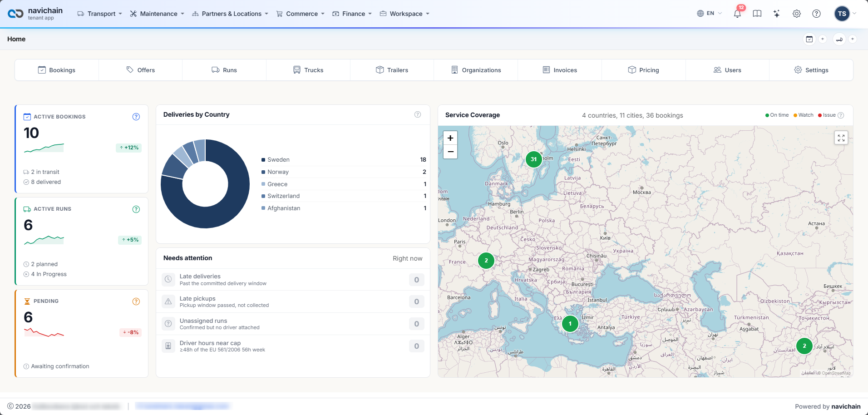Select the Afghanistan row in the deliveries legend
Image resolution: width=868 pixels, height=415 pixels.
tap(344, 208)
